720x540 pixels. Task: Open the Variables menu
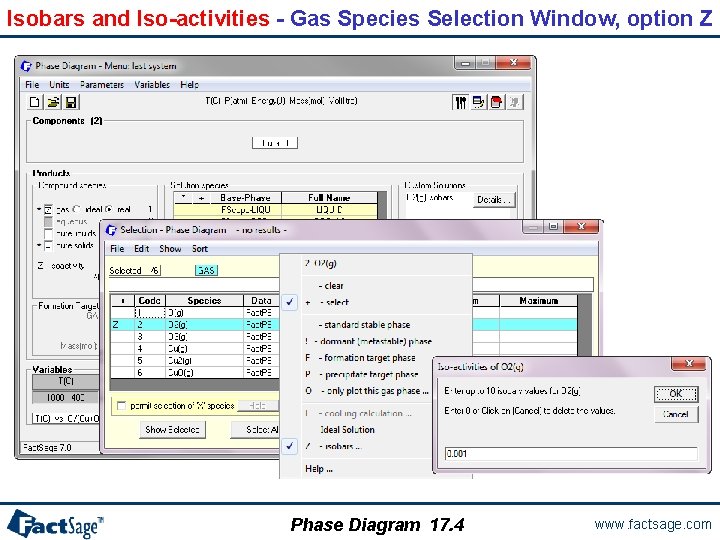[152, 84]
